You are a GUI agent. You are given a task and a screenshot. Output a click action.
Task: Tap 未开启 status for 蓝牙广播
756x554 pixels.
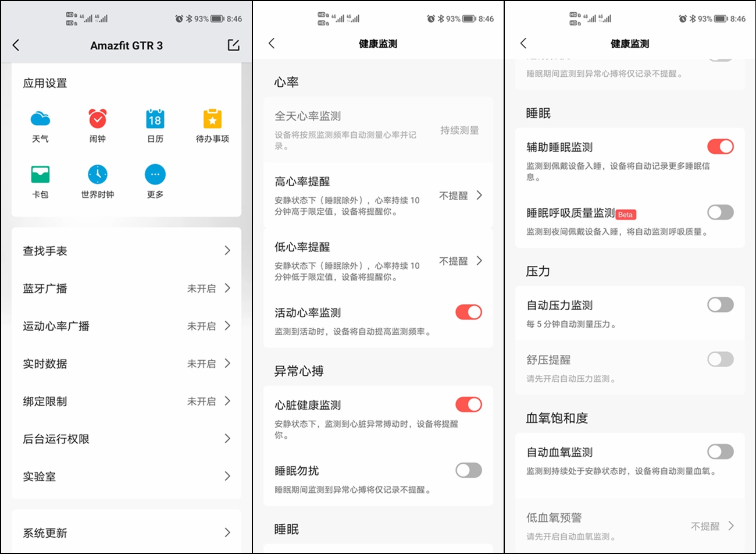tap(201, 289)
